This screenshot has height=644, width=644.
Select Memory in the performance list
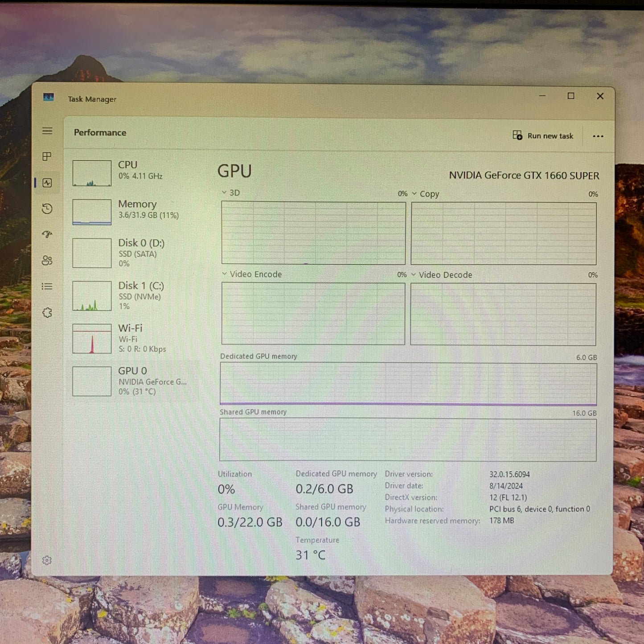click(134, 212)
